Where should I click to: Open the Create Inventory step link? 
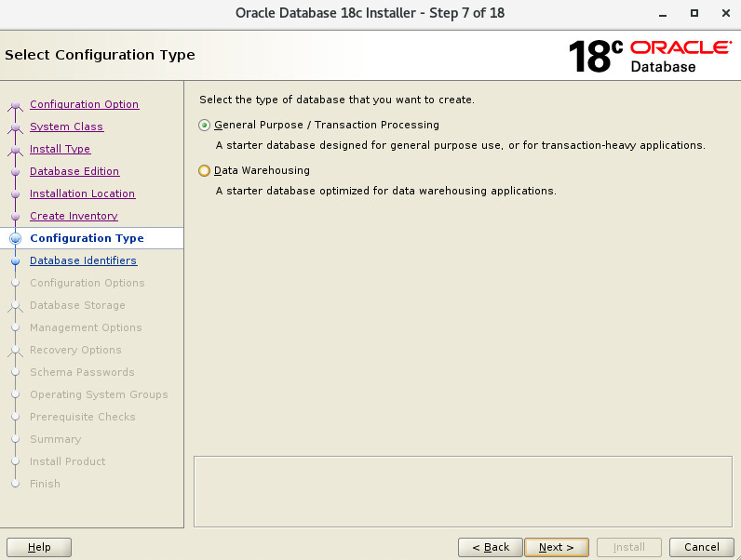point(74,216)
